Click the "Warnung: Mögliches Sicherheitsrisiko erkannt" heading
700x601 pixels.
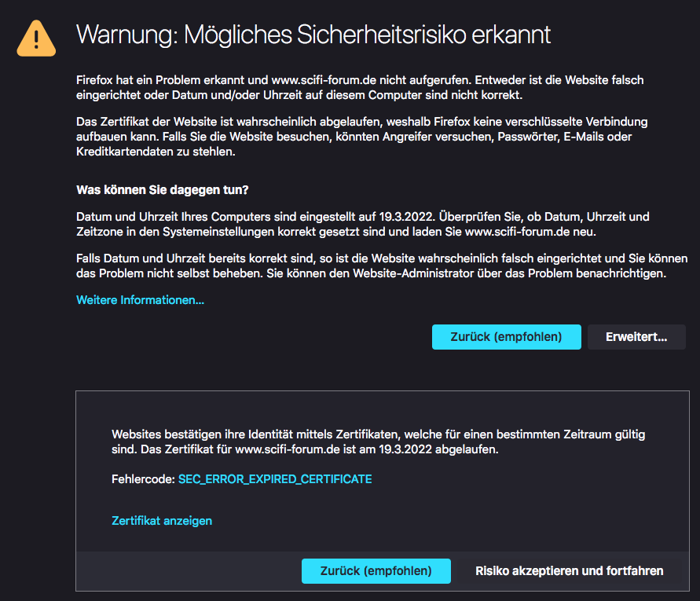[313, 35]
